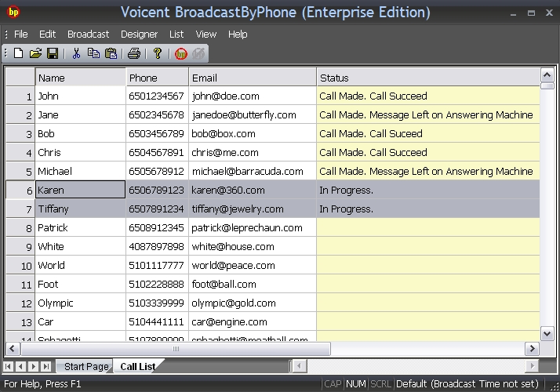Select phone cell 5104441111

coord(157,321)
